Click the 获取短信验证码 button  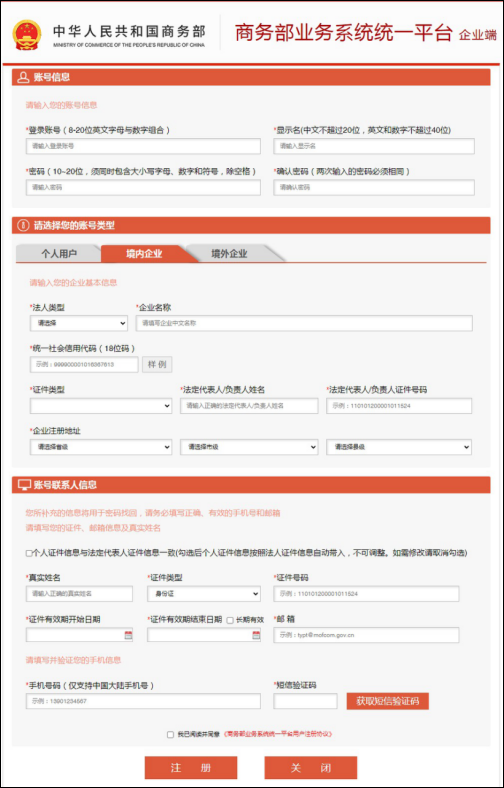(x=387, y=701)
